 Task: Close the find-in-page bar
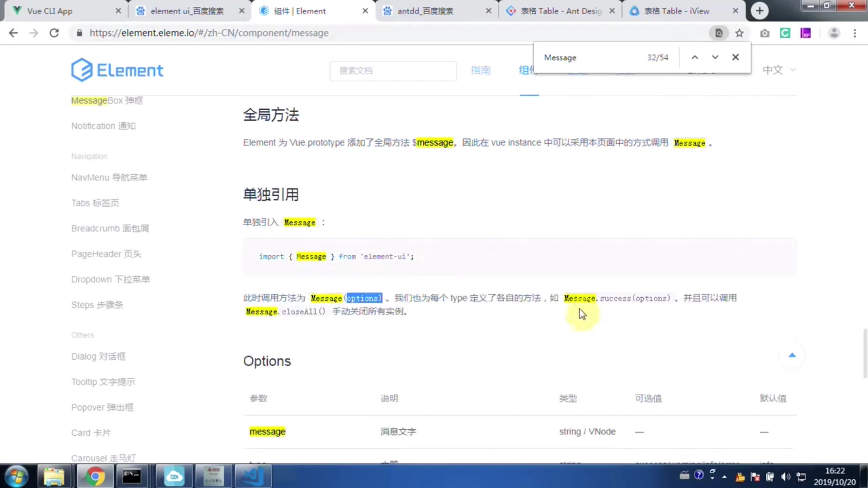[736, 57]
